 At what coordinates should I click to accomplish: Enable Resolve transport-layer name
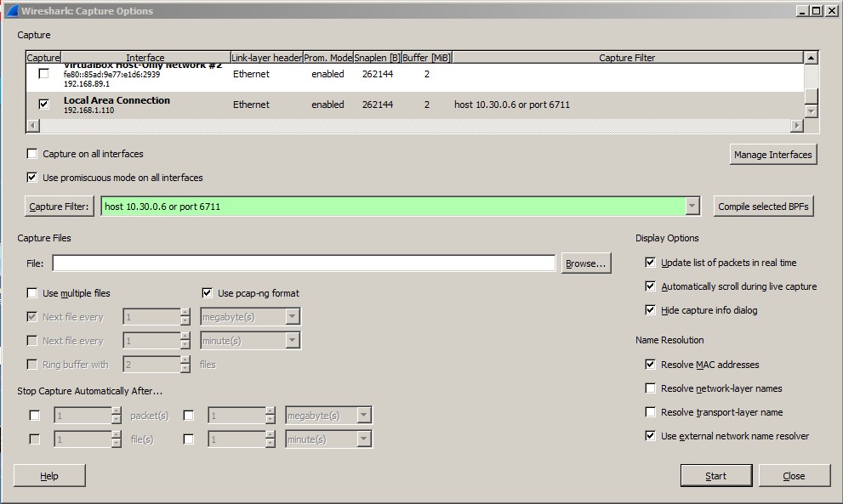pos(650,412)
